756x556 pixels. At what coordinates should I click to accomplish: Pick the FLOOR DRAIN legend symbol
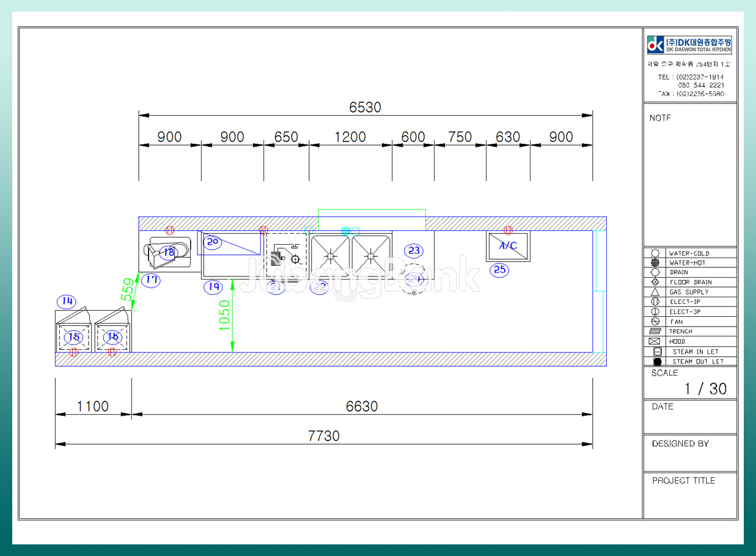pos(655,282)
